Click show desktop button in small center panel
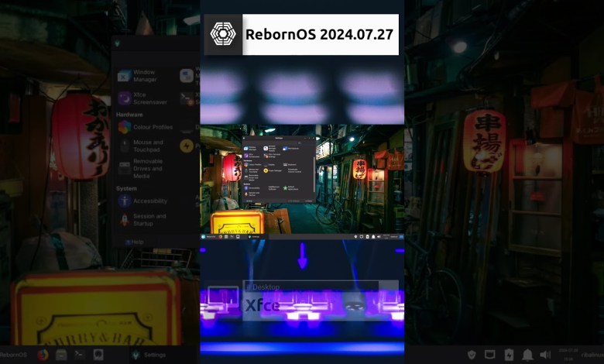604x364 pixels. pyautogui.click(x=402, y=236)
